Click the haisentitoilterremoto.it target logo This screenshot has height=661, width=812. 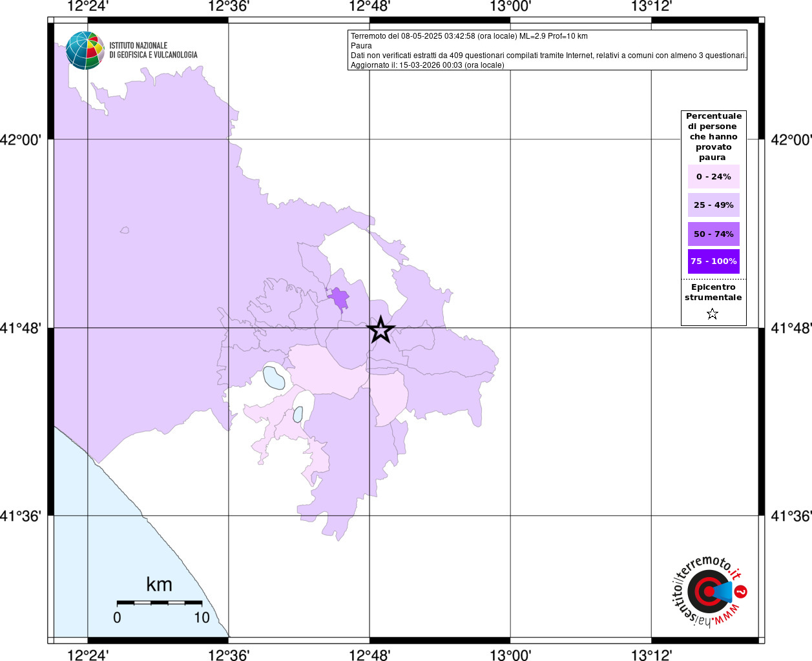coord(709,591)
